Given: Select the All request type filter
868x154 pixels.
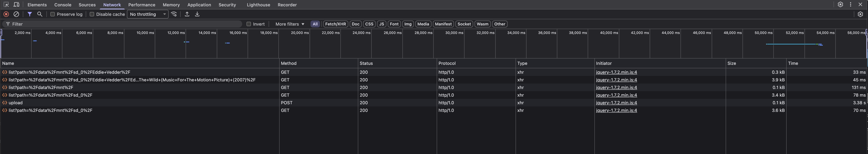Looking at the screenshot, I should click(315, 24).
